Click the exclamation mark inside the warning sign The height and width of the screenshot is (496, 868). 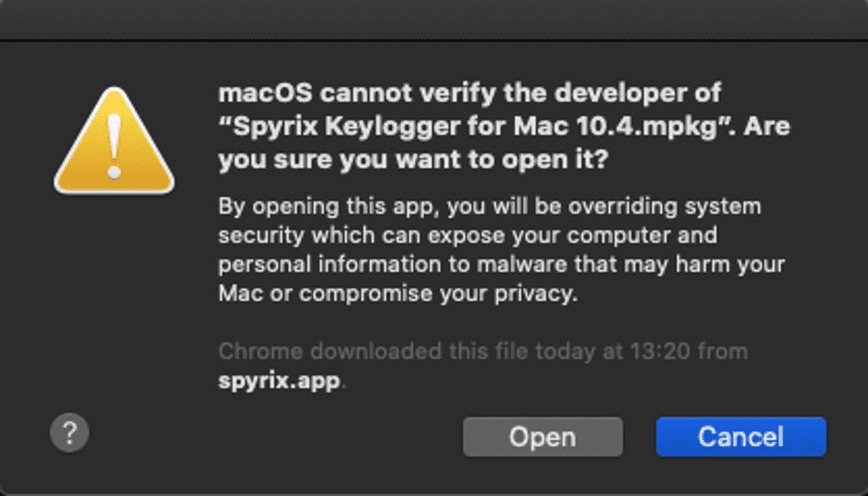point(115,145)
